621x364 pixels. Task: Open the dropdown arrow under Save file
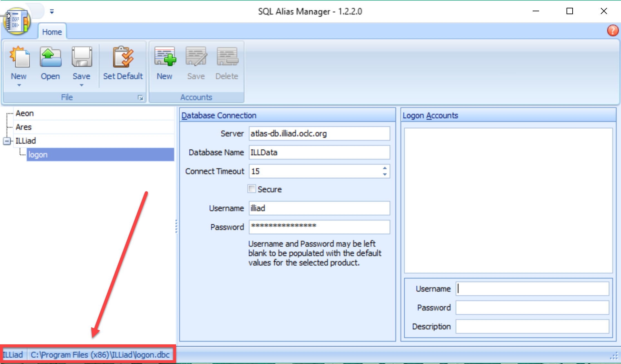tap(81, 85)
